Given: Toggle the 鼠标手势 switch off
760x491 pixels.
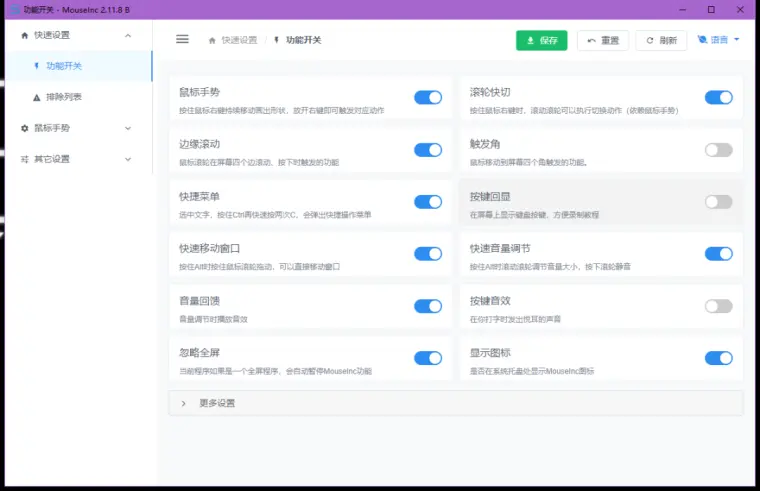Looking at the screenshot, I should coord(428,97).
